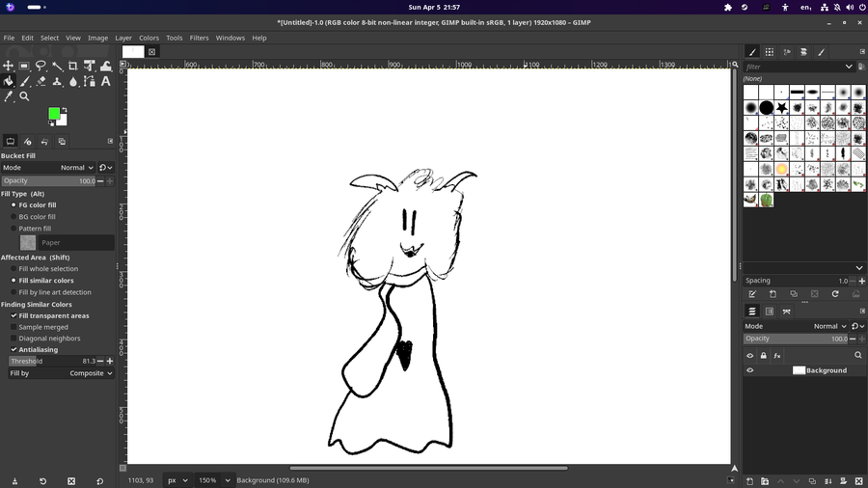Viewport: 868px width, 488px height.
Task: Open layer Mode Normal dropdown
Action: click(x=796, y=326)
